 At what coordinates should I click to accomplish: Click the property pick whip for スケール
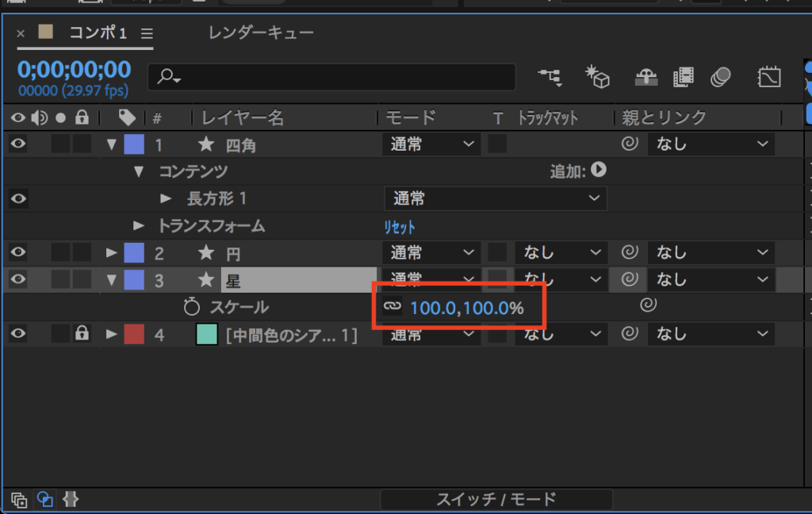point(648,305)
